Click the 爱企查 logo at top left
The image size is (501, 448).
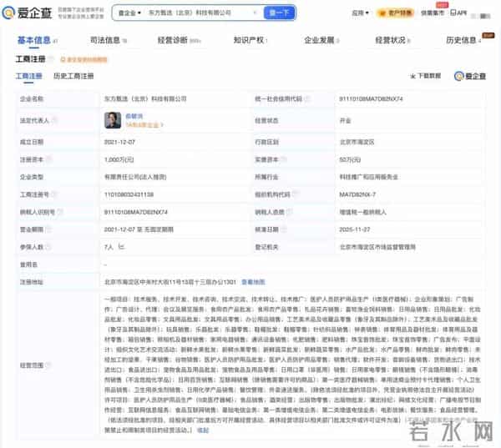click(x=27, y=13)
